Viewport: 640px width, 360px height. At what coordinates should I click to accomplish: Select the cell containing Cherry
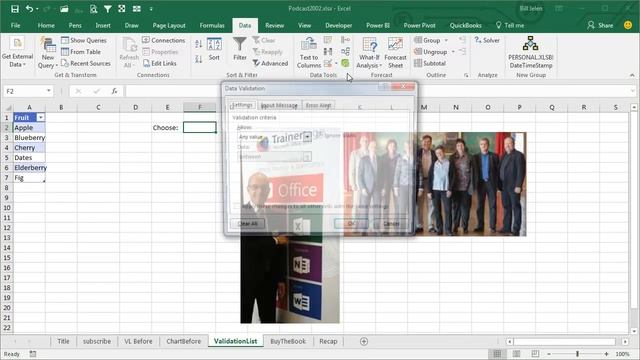(29, 148)
